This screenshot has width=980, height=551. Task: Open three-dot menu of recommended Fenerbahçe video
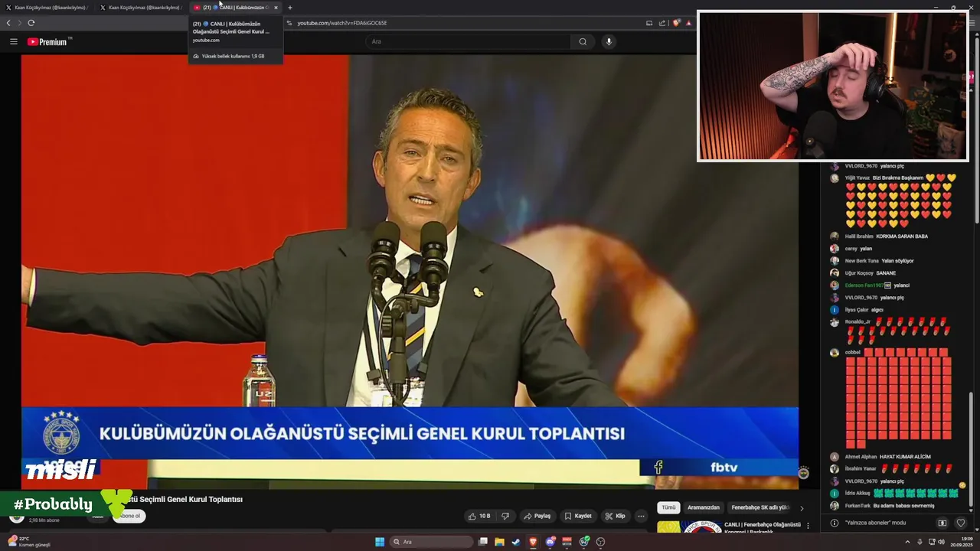click(x=808, y=526)
